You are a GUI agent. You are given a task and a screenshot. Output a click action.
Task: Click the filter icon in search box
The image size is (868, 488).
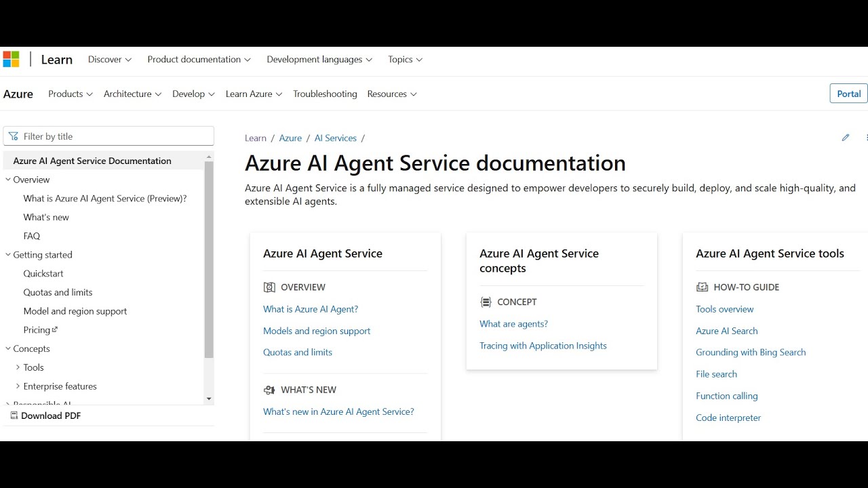[14, 136]
